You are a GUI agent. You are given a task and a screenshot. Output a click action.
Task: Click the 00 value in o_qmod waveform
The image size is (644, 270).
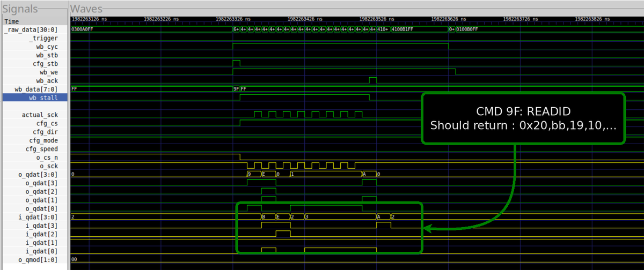click(75, 260)
